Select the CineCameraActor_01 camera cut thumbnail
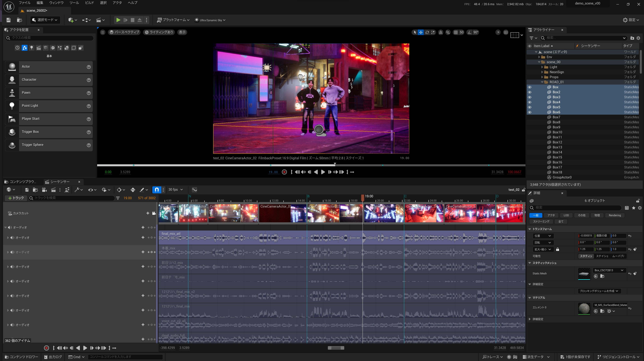Viewport: 644px width, 361px height. pos(283,213)
